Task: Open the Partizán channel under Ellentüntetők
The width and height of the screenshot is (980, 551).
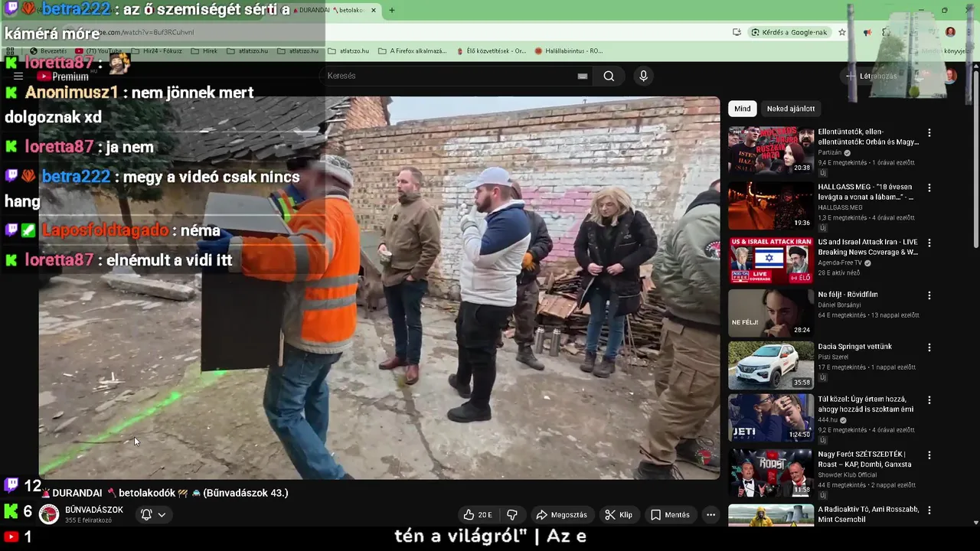Action: [830, 152]
